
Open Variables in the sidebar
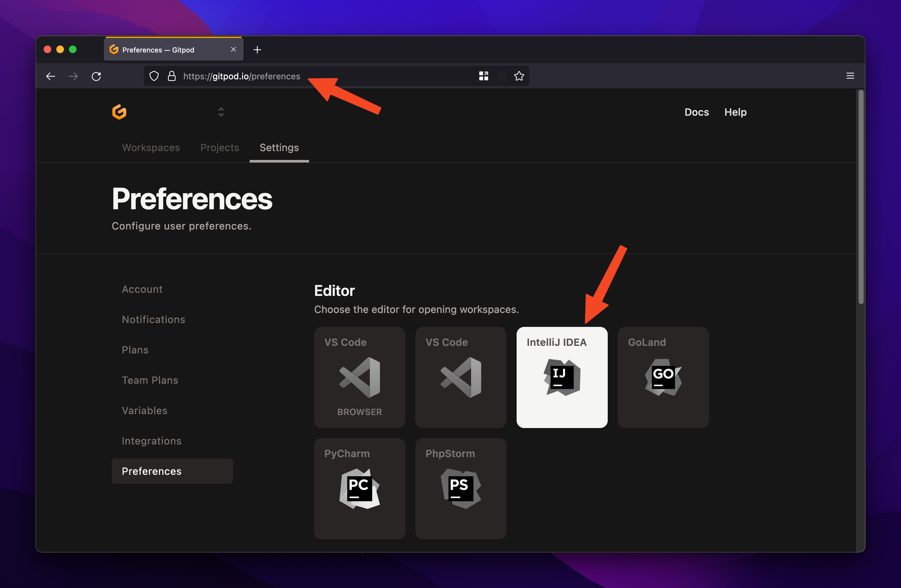(145, 411)
